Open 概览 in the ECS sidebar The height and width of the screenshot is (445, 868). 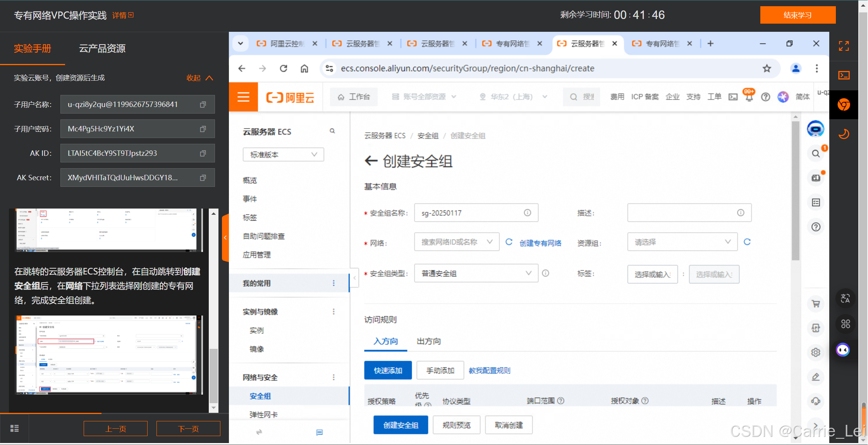click(250, 180)
